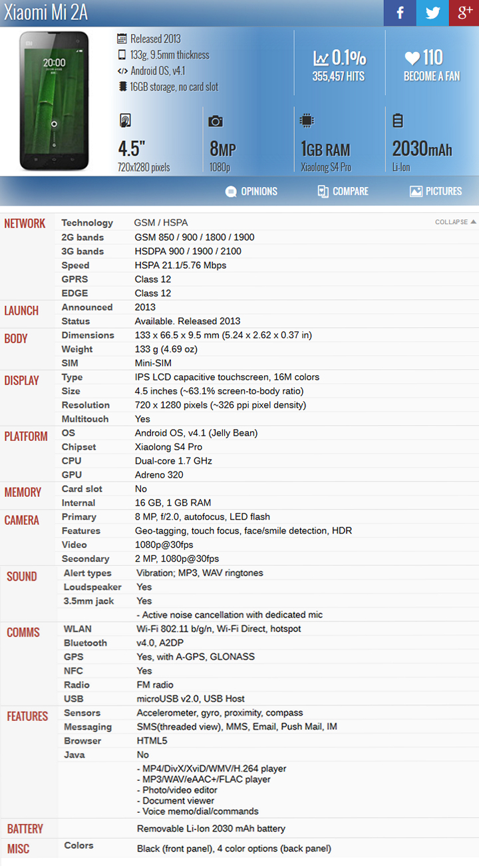Click the battery icon above 2030mAh
This screenshot has height=868, width=479.
pos(398,120)
